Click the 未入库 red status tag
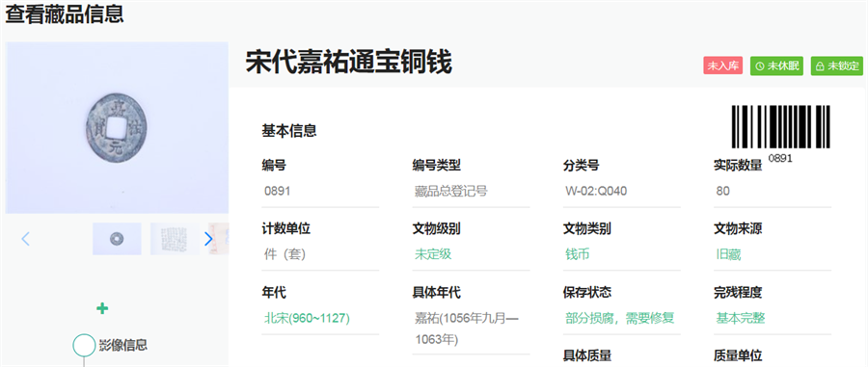868x367 pixels. [723, 66]
